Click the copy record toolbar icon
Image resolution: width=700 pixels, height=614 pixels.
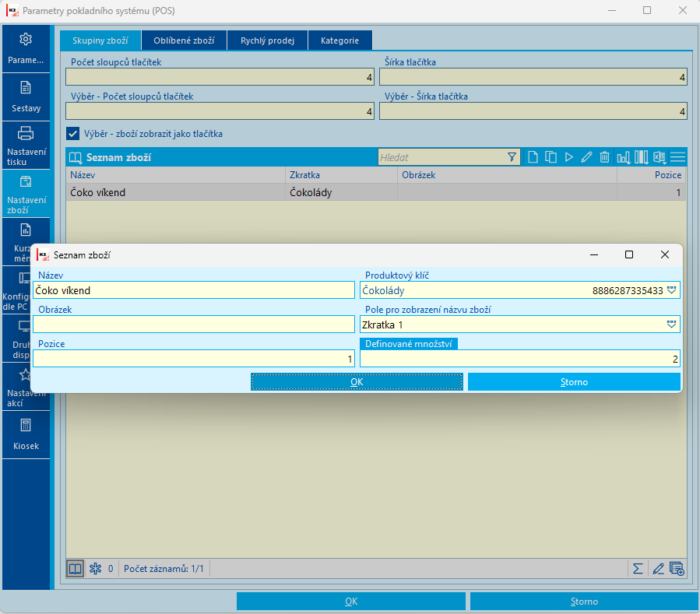coord(551,157)
